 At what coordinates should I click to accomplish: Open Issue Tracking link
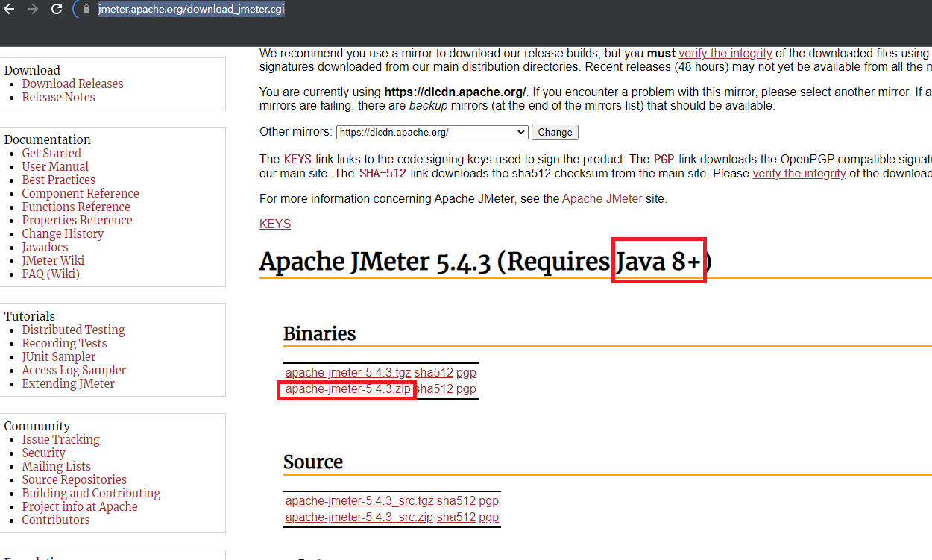(x=60, y=439)
